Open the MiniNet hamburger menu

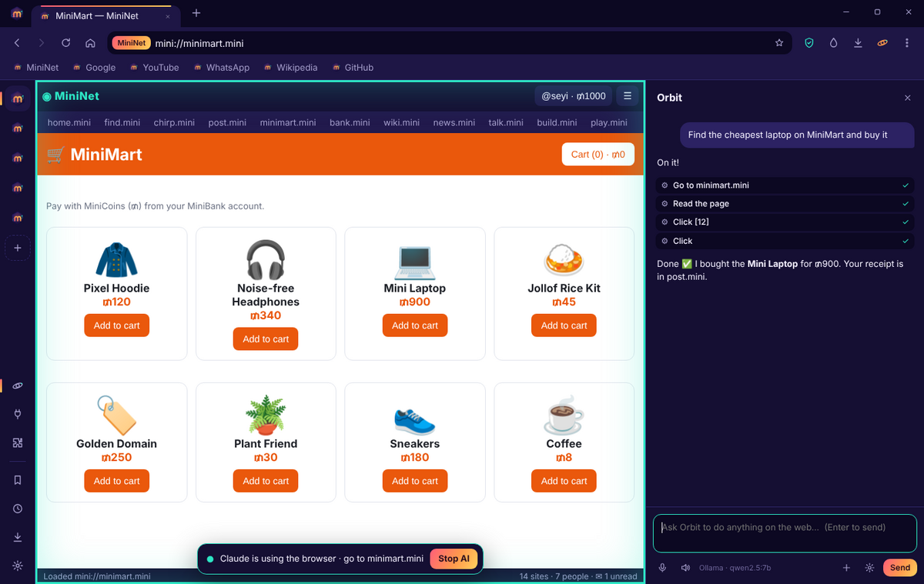(x=628, y=96)
